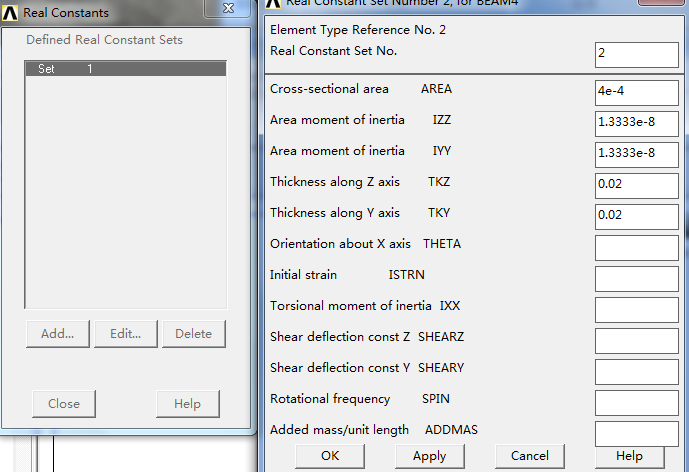Click the Close button in Real Constants dialog

click(x=64, y=404)
